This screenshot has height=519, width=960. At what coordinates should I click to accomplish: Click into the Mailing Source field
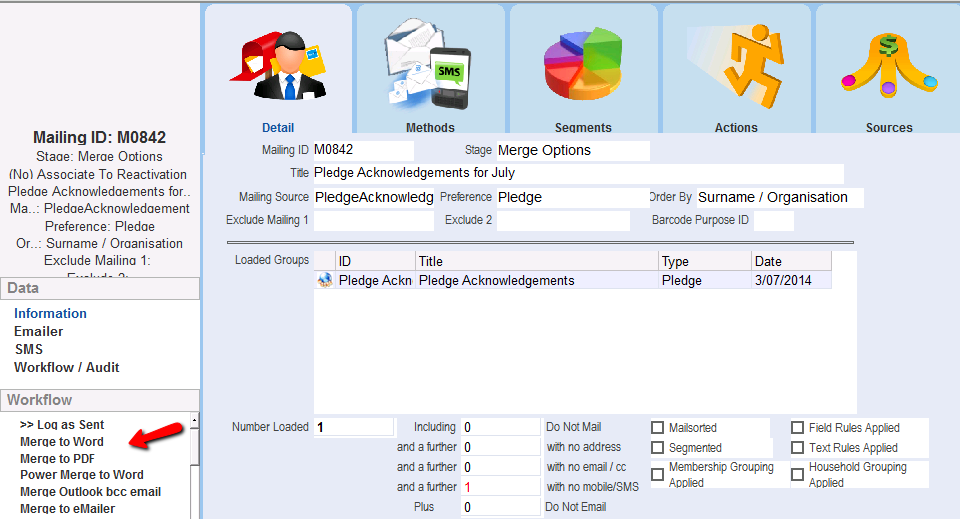[373, 197]
